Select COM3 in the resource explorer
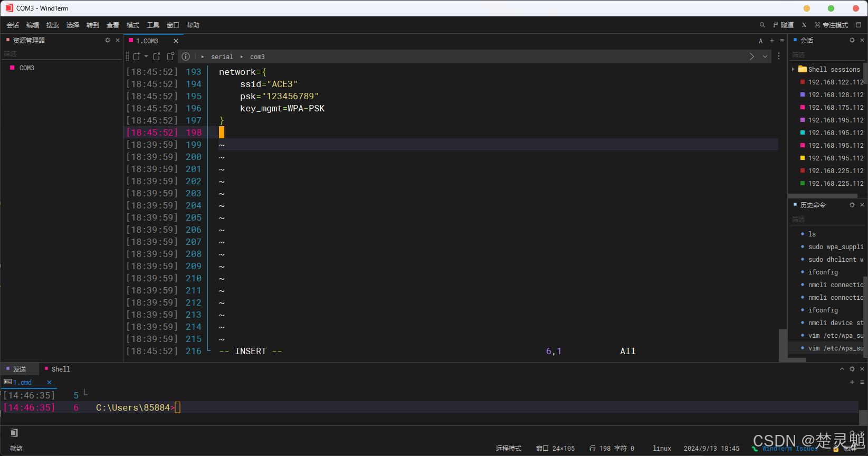 (27, 68)
